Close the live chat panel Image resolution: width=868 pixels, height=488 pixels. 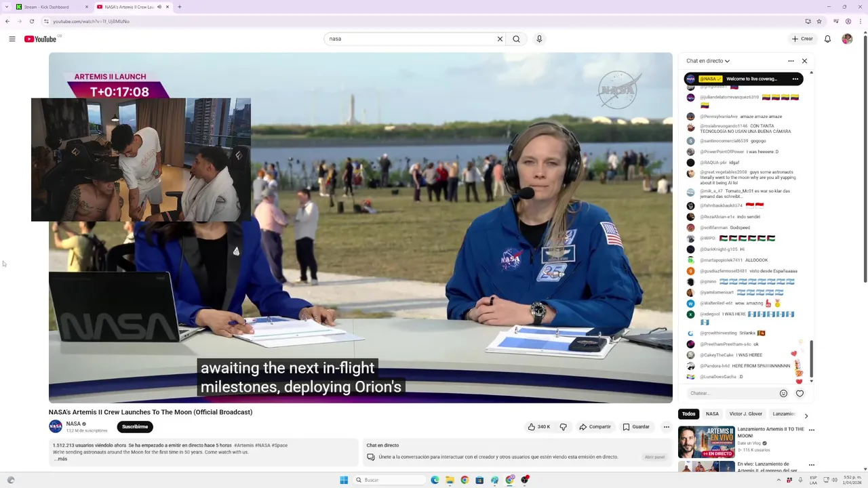[804, 61]
